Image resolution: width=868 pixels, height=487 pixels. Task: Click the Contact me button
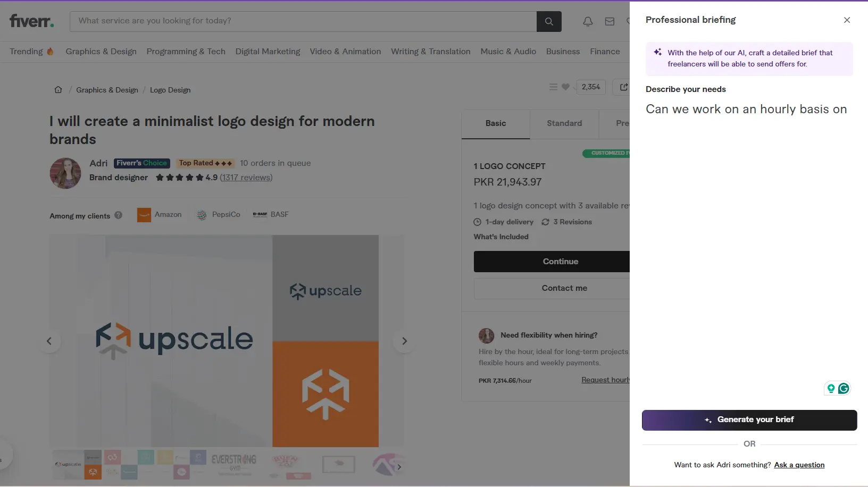[x=552, y=288]
